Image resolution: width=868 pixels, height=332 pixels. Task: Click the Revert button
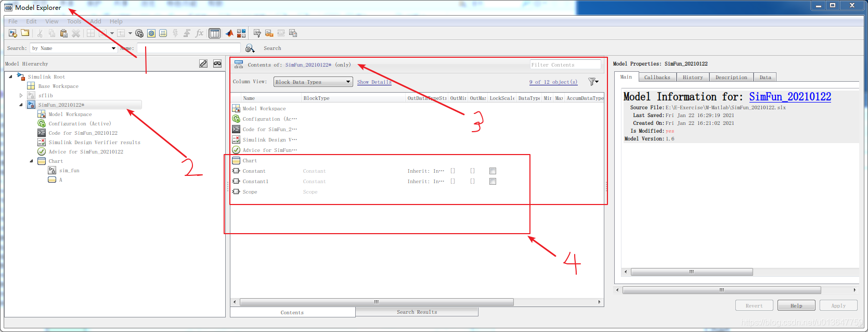[x=754, y=305]
